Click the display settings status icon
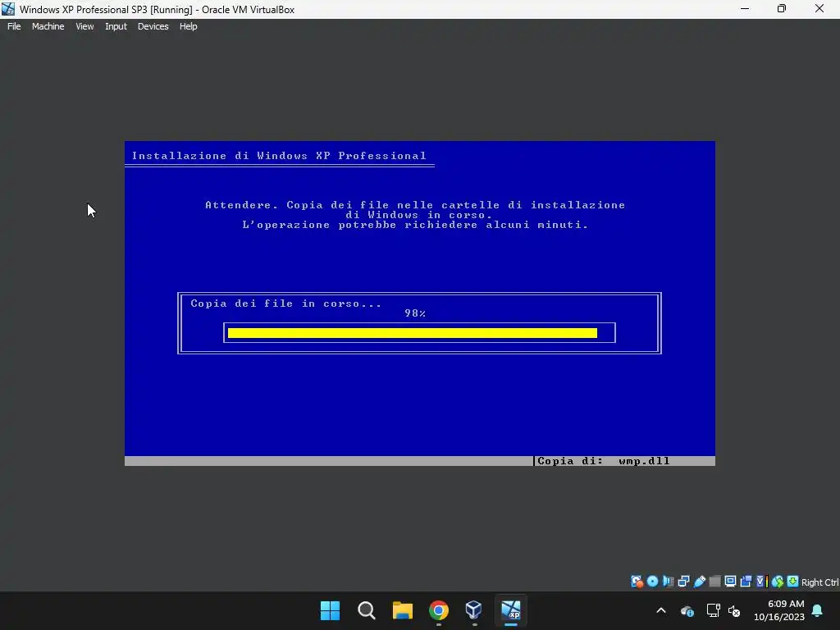The width and height of the screenshot is (840, 630). pyautogui.click(x=730, y=582)
